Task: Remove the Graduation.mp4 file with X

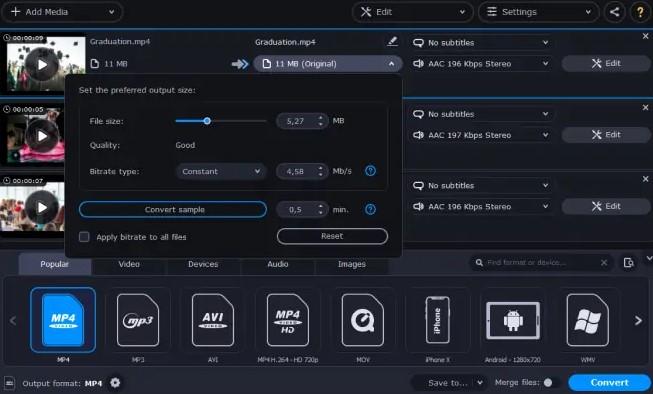Action: (646, 36)
